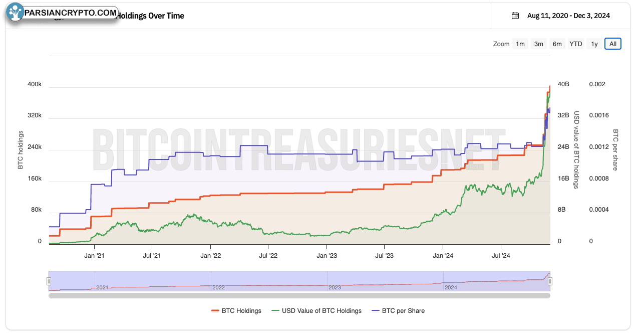
Task: Click the horizontal scrollbar under navigator
Action: click(299, 295)
